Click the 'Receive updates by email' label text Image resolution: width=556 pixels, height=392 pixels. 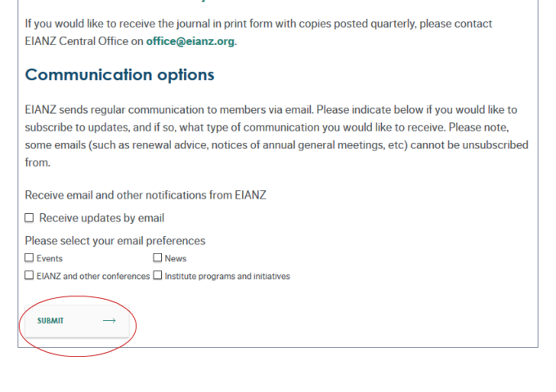coord(101,218)
